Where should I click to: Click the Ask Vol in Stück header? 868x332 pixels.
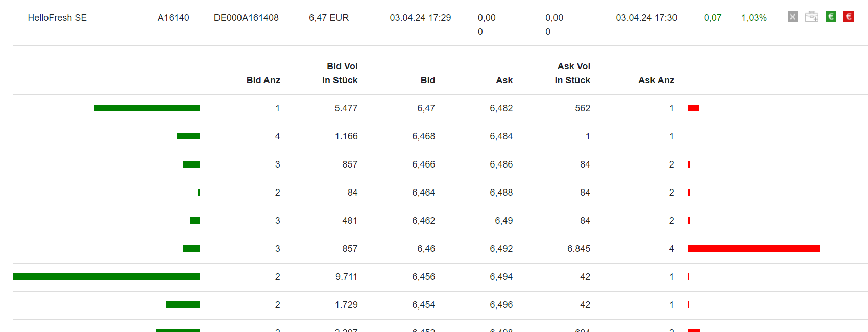point(572,74)
